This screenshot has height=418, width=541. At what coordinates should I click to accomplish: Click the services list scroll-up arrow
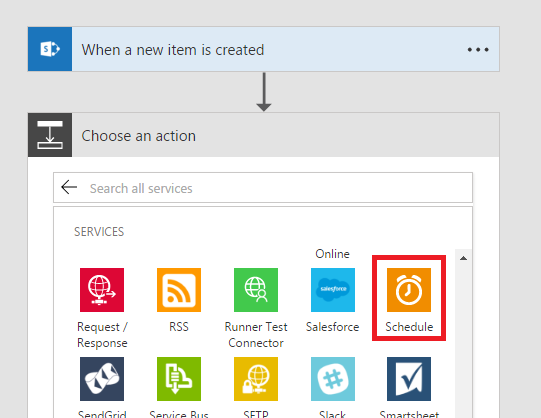pos(463,258)
